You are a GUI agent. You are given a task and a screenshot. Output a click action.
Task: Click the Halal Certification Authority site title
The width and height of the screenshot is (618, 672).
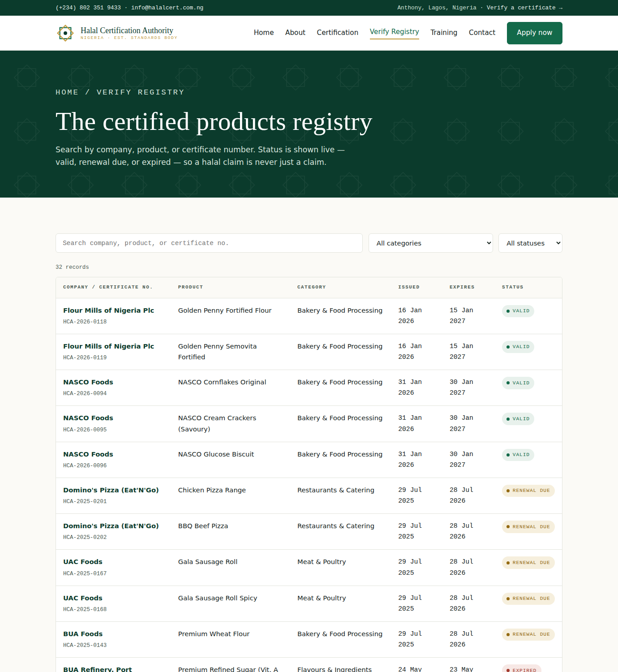(x=127, y=30)
